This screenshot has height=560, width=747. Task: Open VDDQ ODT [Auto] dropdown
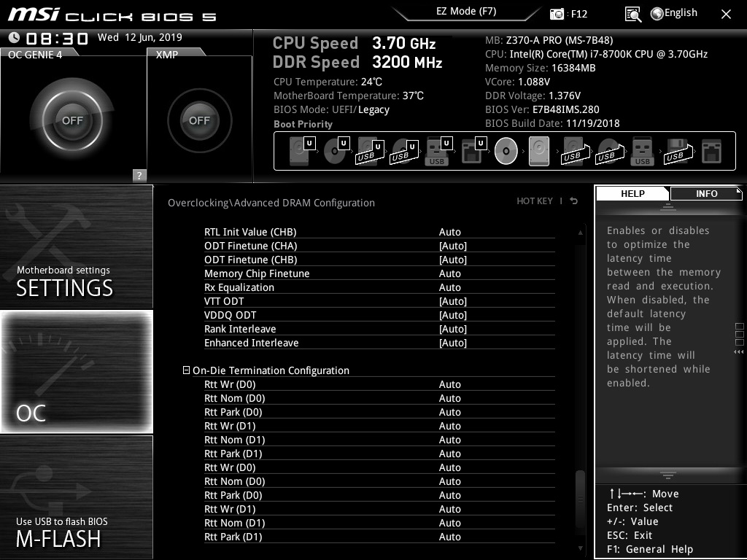[452, 315]
